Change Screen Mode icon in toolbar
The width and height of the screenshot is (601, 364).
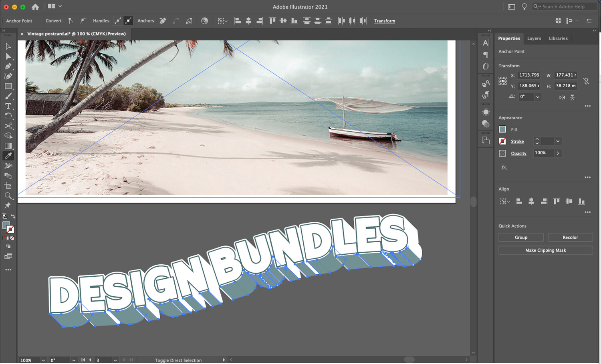click(x=8, y=256)
